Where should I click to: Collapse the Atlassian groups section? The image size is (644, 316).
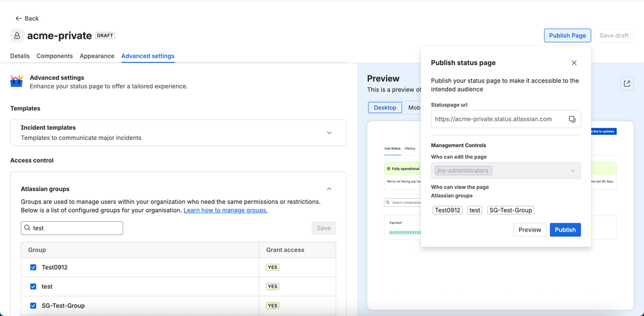pos(329,188)
